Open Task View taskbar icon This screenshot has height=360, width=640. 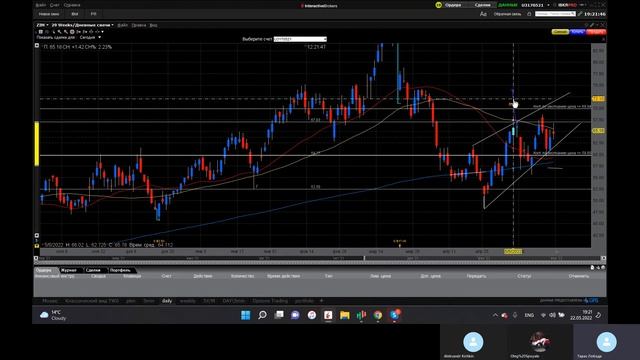[x=279, y=315]
